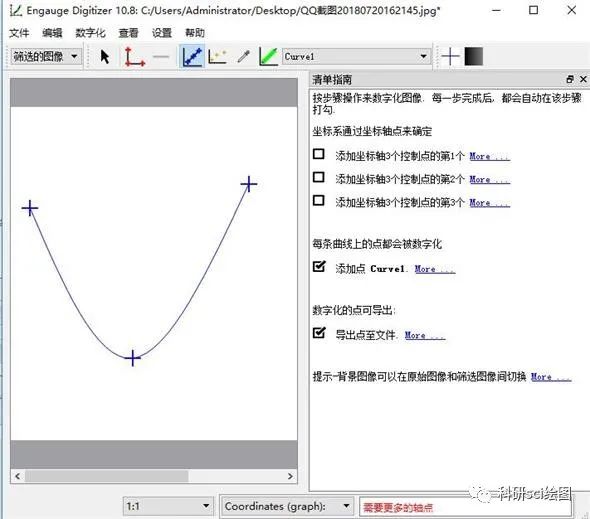Image resolution: width=590 pixels, height=519 pixels.
Task: Click the horizontal scrollbar right arrow
Action: (290, 476)
